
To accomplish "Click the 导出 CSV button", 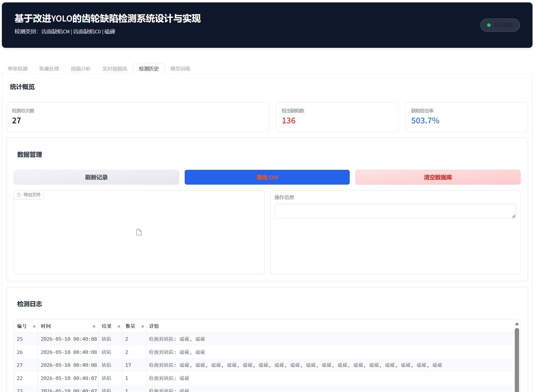I will 267,177.
